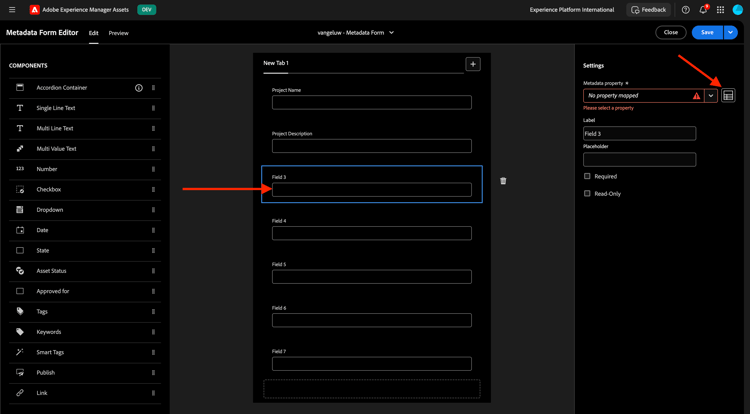Select the Date component icon

click(x=20, y=230)
